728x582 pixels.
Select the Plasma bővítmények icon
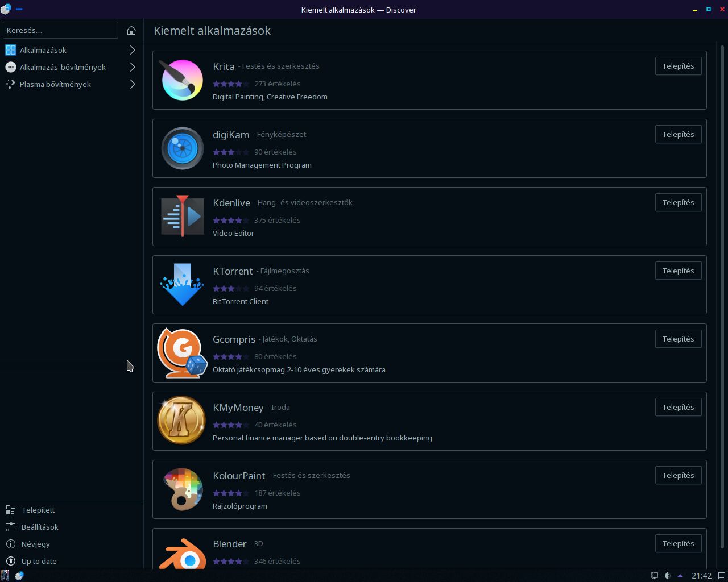pyautogui.click(x=10, y=84)
